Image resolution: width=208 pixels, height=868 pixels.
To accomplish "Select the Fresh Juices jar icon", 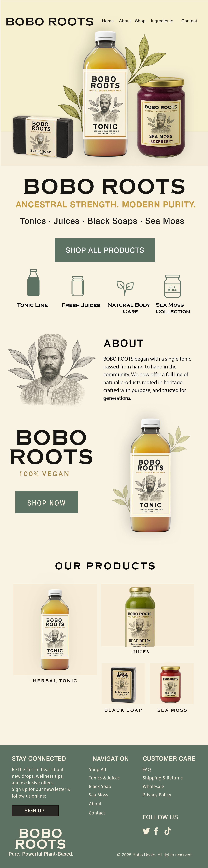I will tap(77, 286).
